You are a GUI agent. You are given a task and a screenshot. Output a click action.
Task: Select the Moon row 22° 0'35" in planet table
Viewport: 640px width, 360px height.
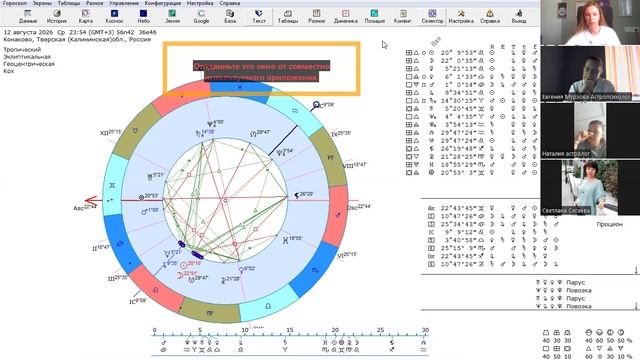point(471,60)
